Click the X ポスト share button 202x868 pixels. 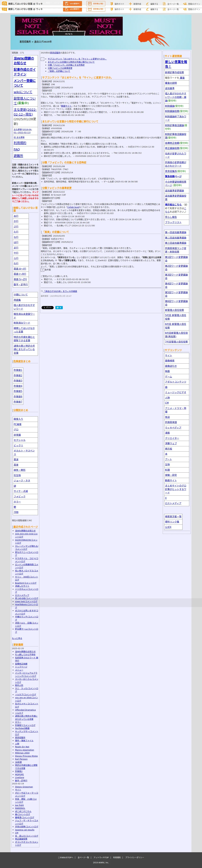click(x=47, y=308)
